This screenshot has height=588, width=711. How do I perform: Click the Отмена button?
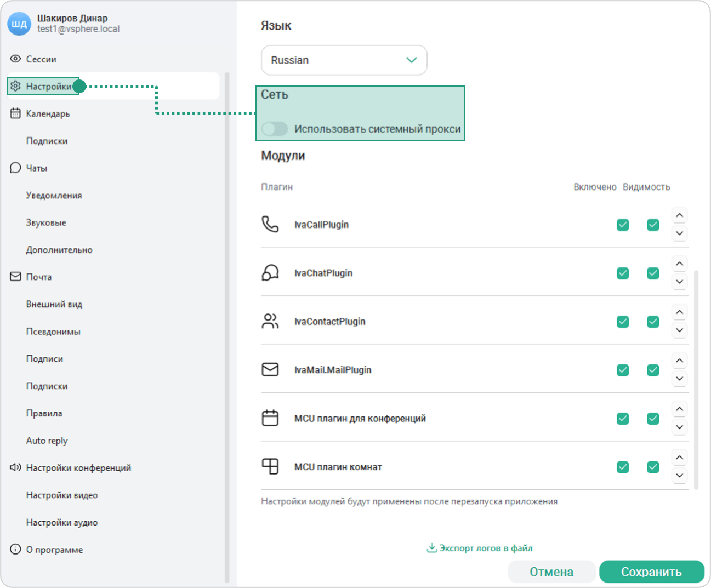[x=551, y=572]
